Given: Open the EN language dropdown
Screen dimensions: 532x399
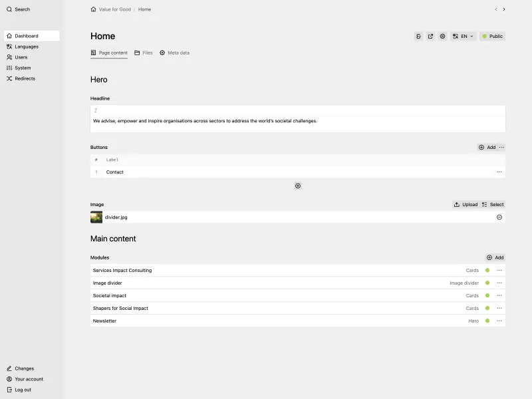Looking at the screenshot, I should tap(463, 36).
